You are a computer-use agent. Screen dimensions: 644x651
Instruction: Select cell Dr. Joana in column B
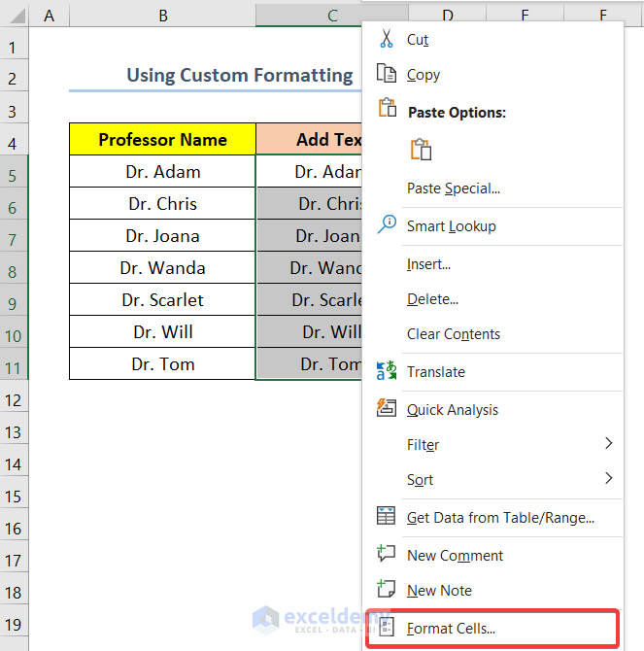[x=162, y=235]
